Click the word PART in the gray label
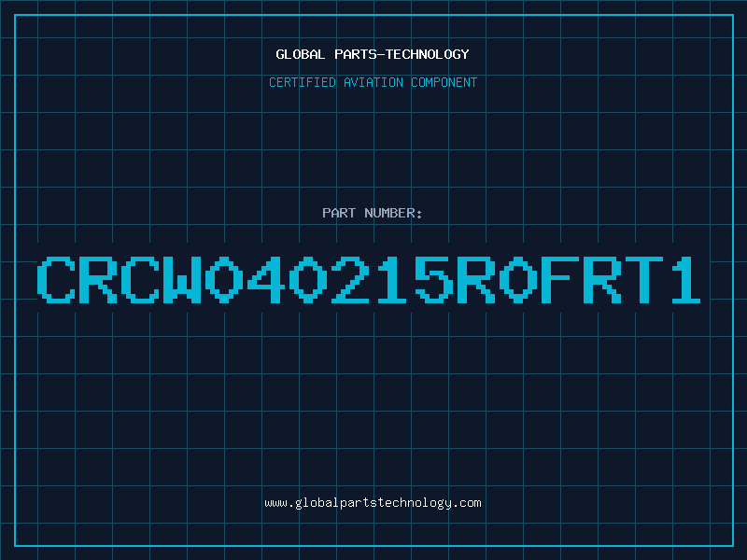Image resolution: width=747 pixels, height=560 pixels. [x=339, y=213]
